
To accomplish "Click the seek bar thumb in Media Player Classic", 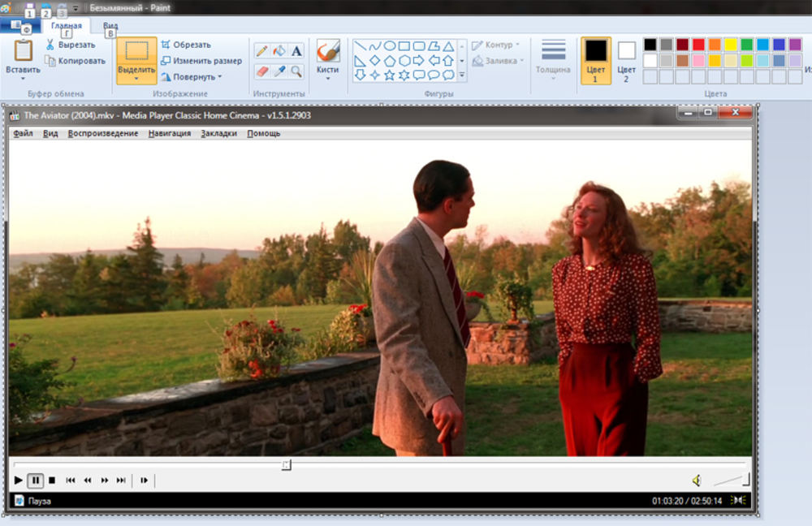I will tap(287, 465).
